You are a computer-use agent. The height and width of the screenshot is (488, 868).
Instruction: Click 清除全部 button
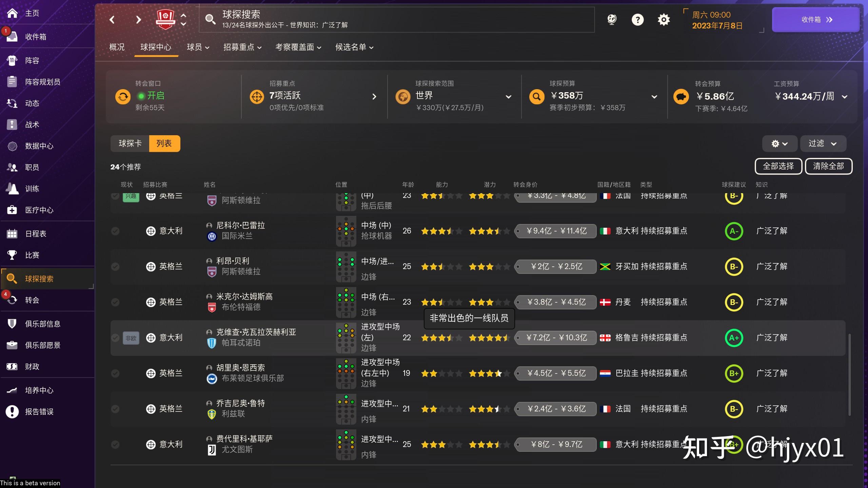point(828,166)
